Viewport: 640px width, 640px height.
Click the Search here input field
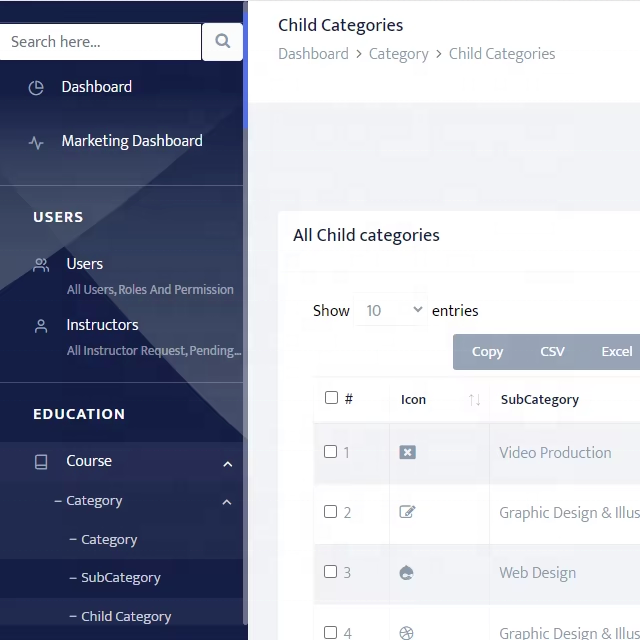point(100,42)
